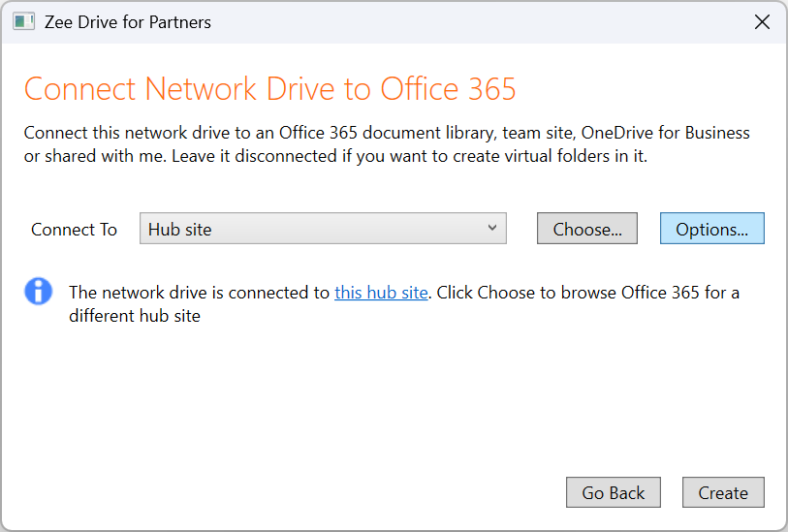
Task: Close the Zee Drive for Partners window
Action: coord(762,21)
